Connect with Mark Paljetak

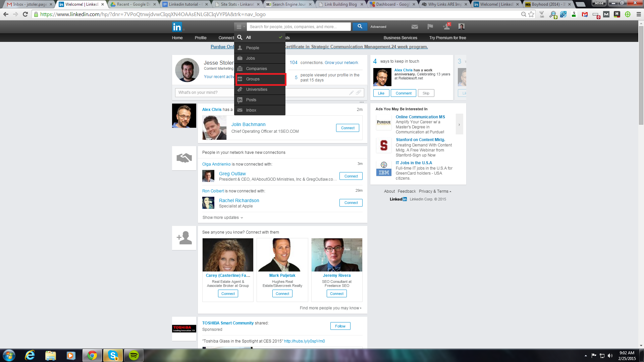282,294
